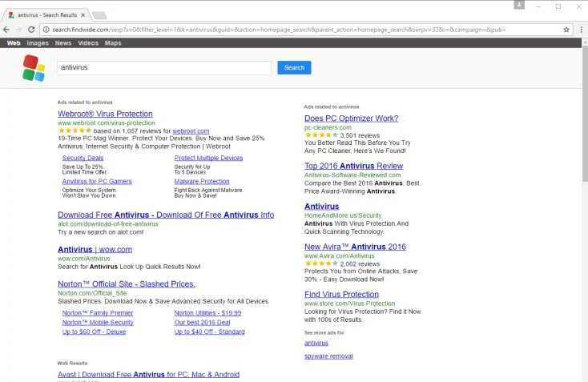Click the colorful findwide logo

[34, 68]
